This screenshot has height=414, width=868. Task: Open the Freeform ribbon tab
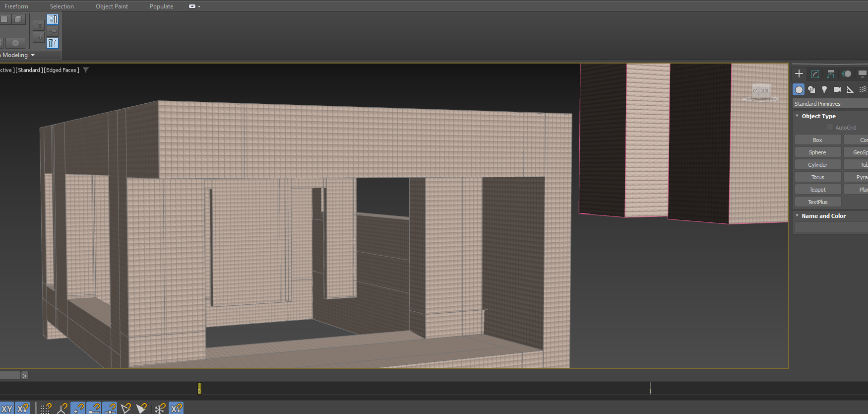[x=16, y=6]
